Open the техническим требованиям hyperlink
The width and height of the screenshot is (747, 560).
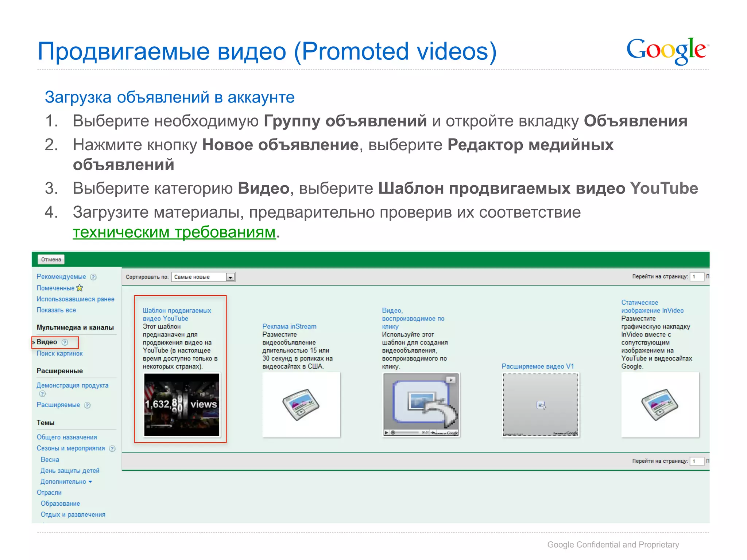tap(174, 232)
